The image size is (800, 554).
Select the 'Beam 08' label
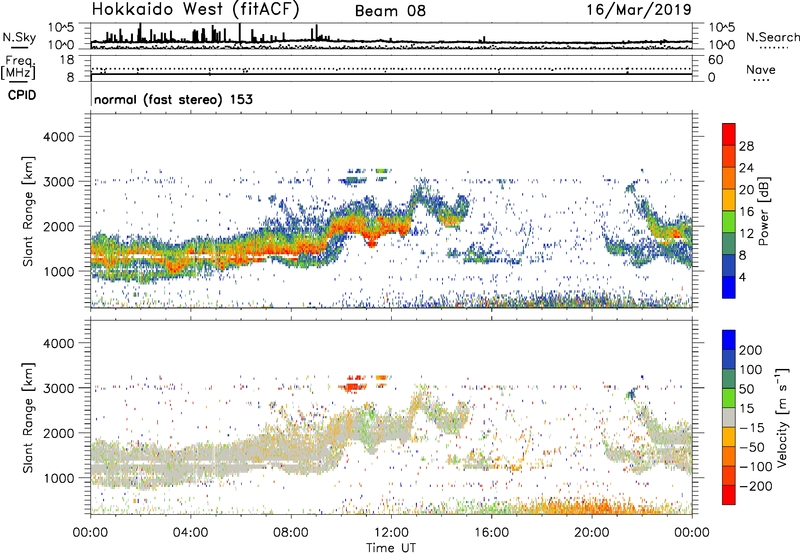pyautogui.click(x=390, y=11)
